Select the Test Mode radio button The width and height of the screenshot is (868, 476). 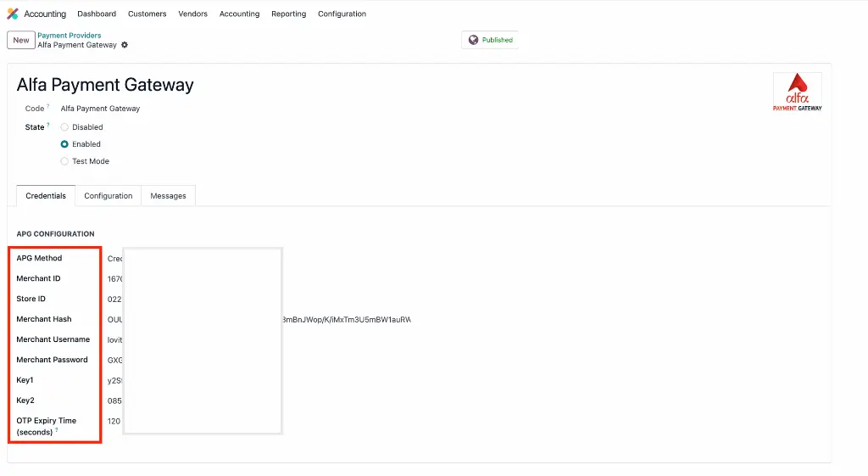click(64, 161)
